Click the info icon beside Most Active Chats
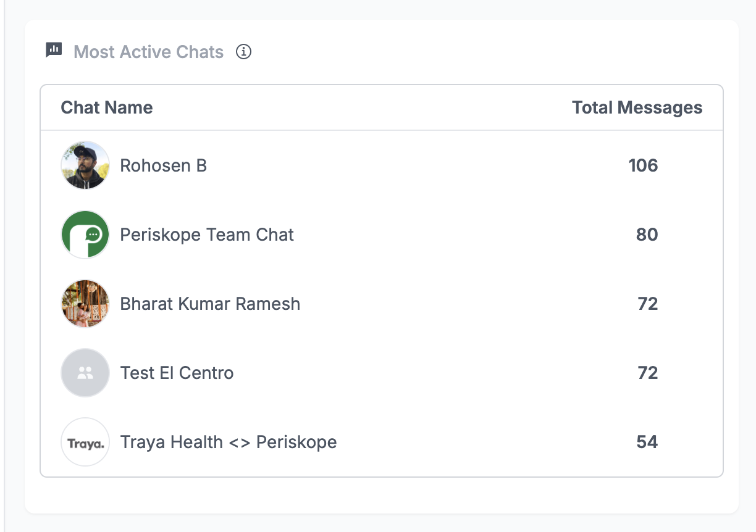 [x=244, y=52]
